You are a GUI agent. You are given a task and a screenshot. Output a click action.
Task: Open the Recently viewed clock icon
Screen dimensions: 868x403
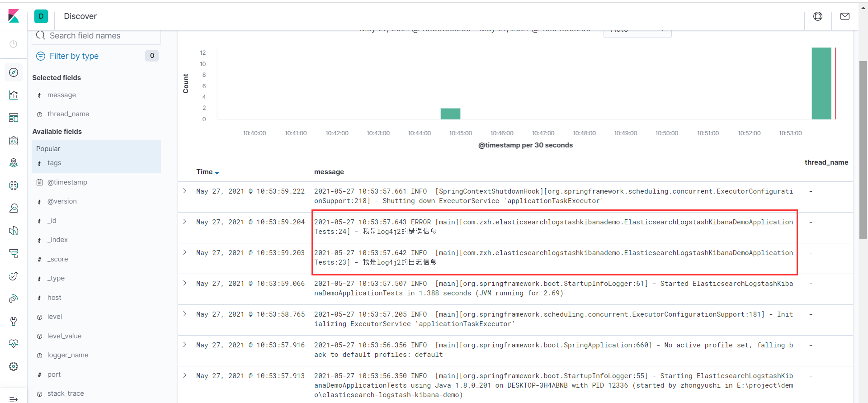tap(14, 44)
